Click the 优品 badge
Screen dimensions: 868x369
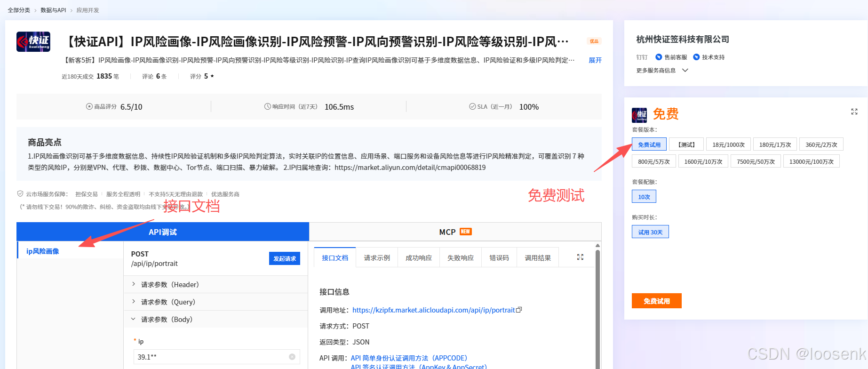coord(594,41)
